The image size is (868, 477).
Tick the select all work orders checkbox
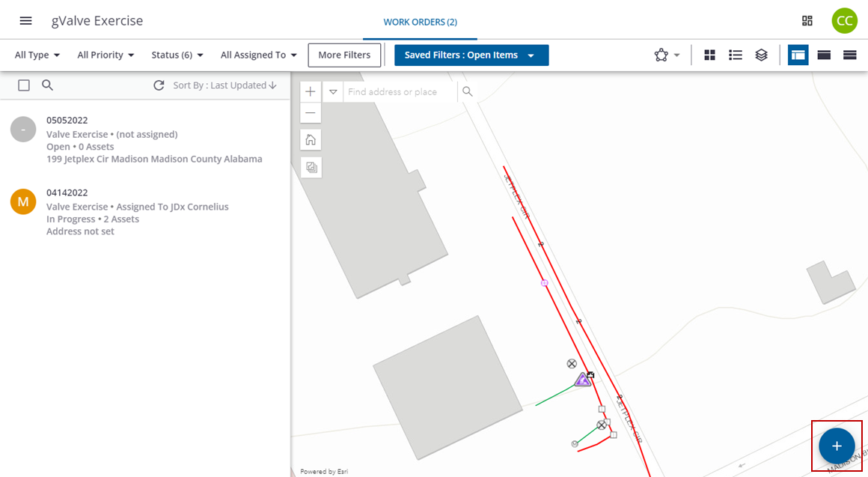(24, 85)
